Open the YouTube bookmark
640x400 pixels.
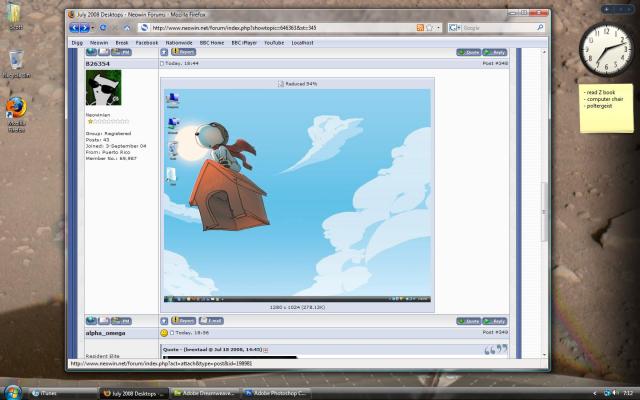tap(274, 43)
